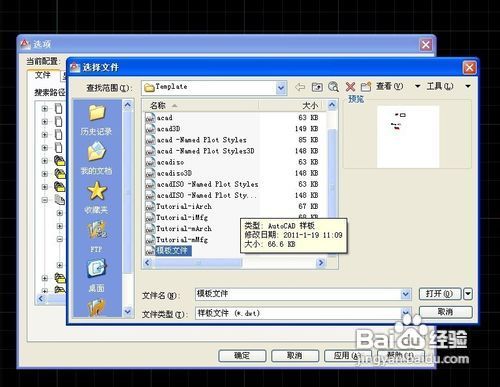Click the Search the Web icon
Screen dimensions: 500x387
333,87
